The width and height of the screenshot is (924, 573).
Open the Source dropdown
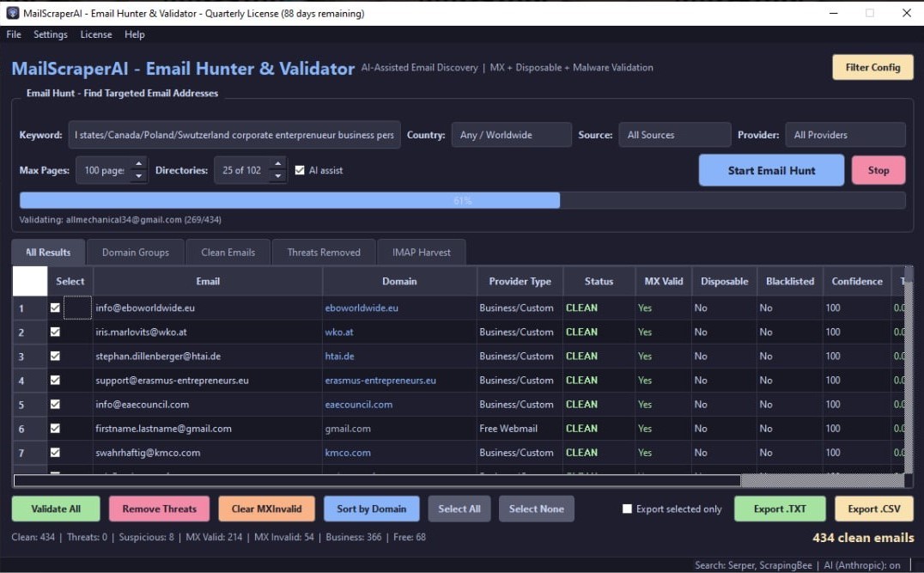(x=675, y=135)
